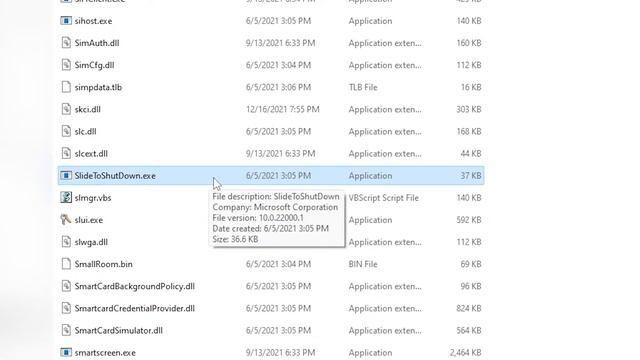Click the slmgr.vbs script icon
Image resolution: width=640 pixels, height=360 pixels.
[x=66, y=198]
